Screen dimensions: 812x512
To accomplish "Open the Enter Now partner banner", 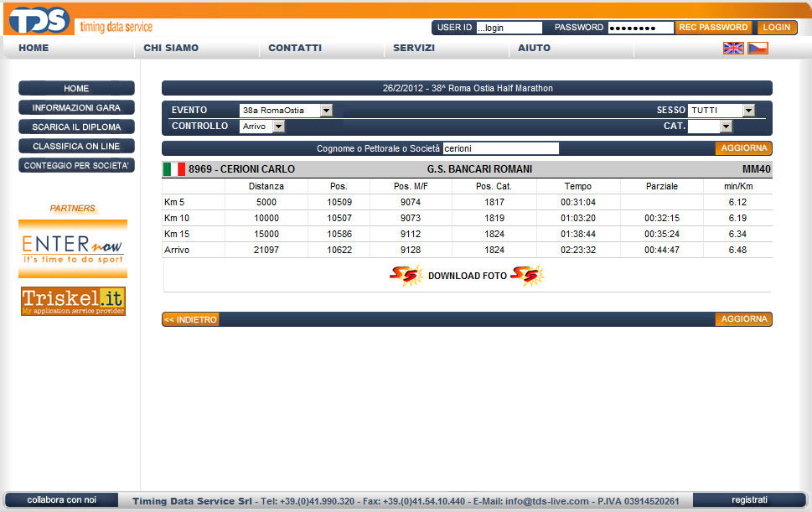I will pyautogui.click(x=73, y=248).
